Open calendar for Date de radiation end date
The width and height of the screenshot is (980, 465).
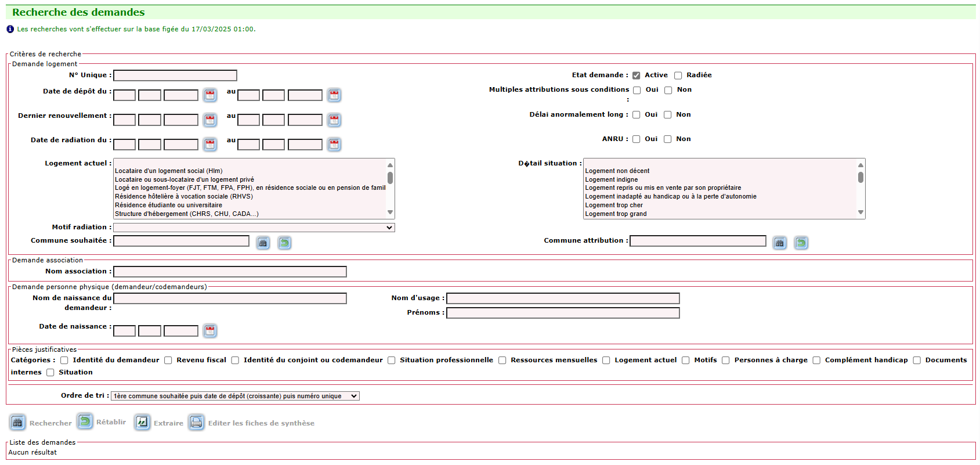(334, 144)
